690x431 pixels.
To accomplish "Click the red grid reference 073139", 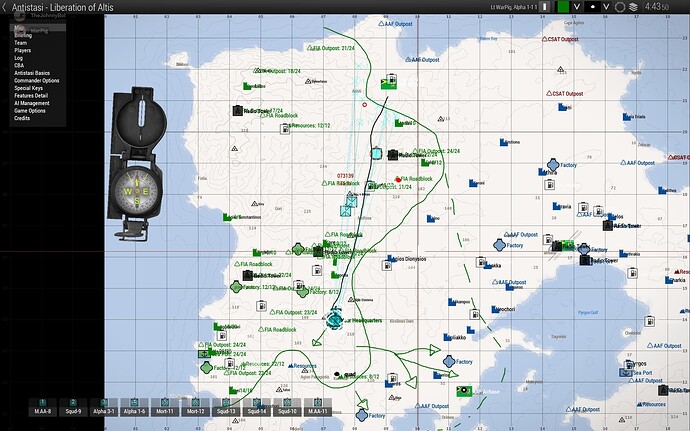I will coord(345,176).
